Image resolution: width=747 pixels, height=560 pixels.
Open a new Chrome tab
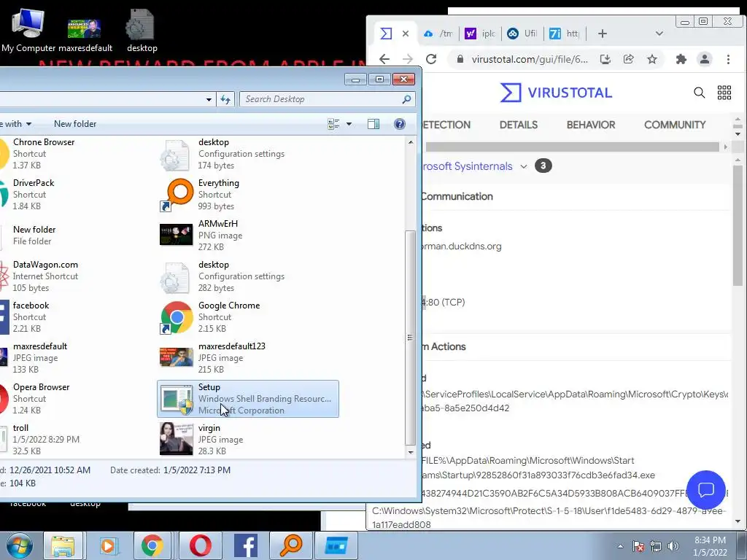click(602, 34)
